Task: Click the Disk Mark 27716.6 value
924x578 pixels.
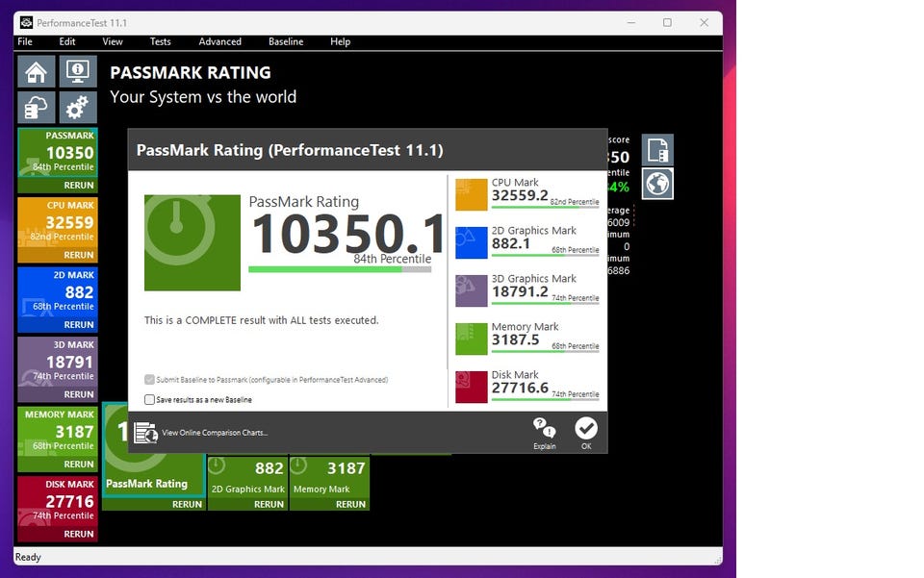Action: pyautogui.click(x=520, y=388)
